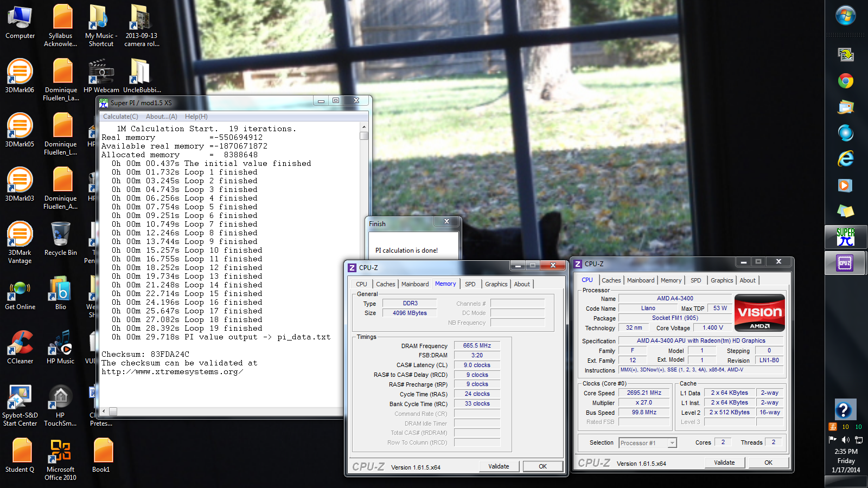The image size is (868, 488).
Task: Switch to Mainboard tab in right CPU-Z window
Action: pyautogui.click(x=641, y=280)
